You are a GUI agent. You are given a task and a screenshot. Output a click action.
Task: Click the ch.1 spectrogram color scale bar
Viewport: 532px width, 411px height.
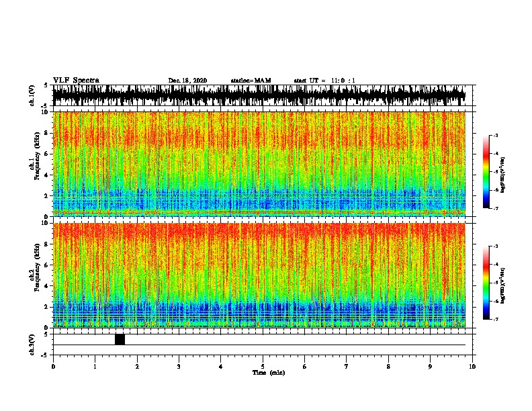click(x=486, y=172)
